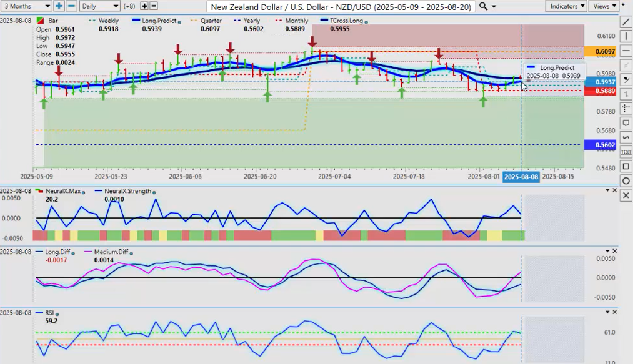Click the magnifier symbol search icon
The height and width of the screenshot is (364, 633).
(485, 6)
